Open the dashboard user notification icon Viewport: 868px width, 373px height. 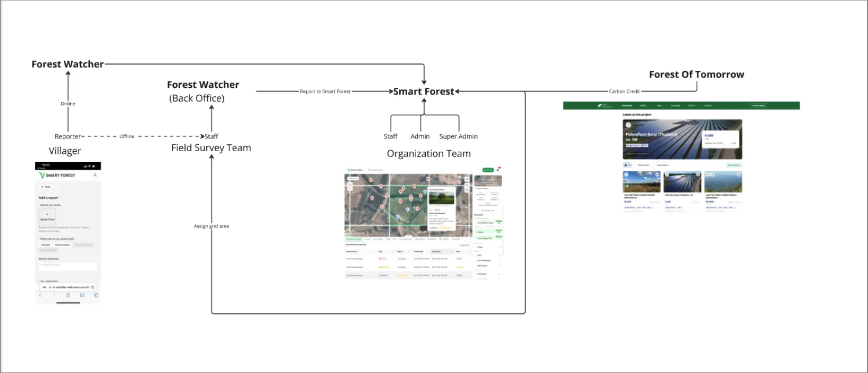[498, 170]
